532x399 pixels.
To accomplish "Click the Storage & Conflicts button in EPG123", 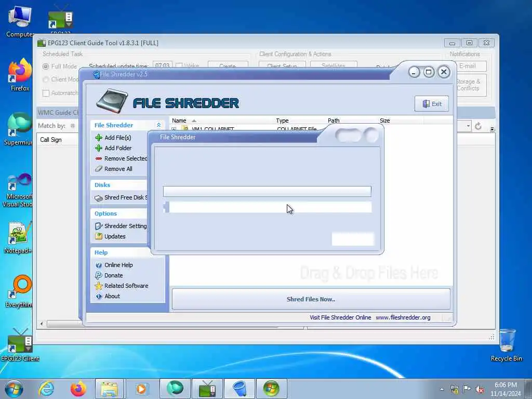I will point(471,85).
